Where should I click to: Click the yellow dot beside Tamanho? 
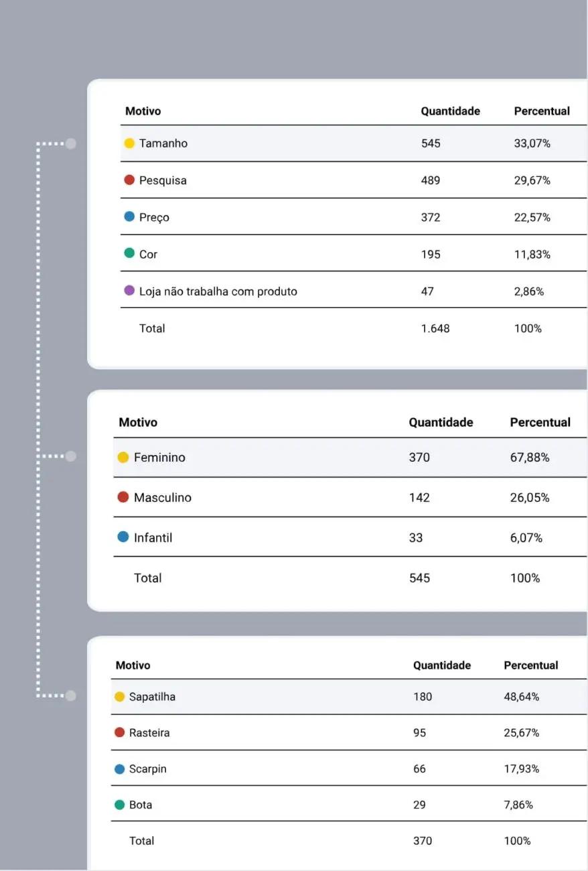(x=129, y=143)
